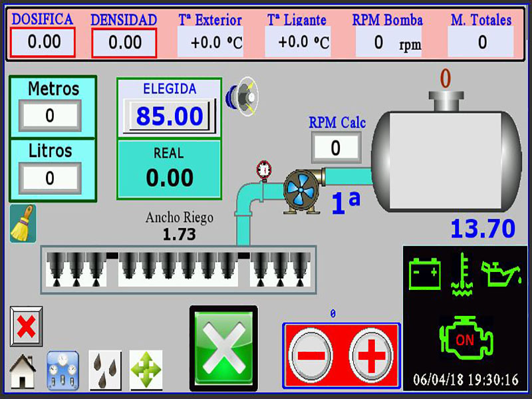This screenshot has height=399, width=532.
Task: Select the DENSIDAD value field
Action: click(124, 43)
